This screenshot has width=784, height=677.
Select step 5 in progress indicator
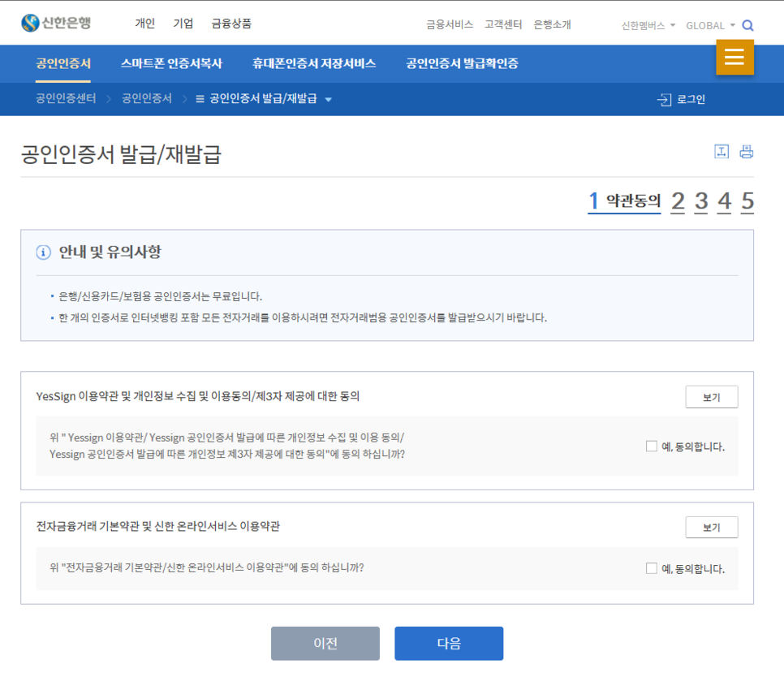tap(747, 201)
